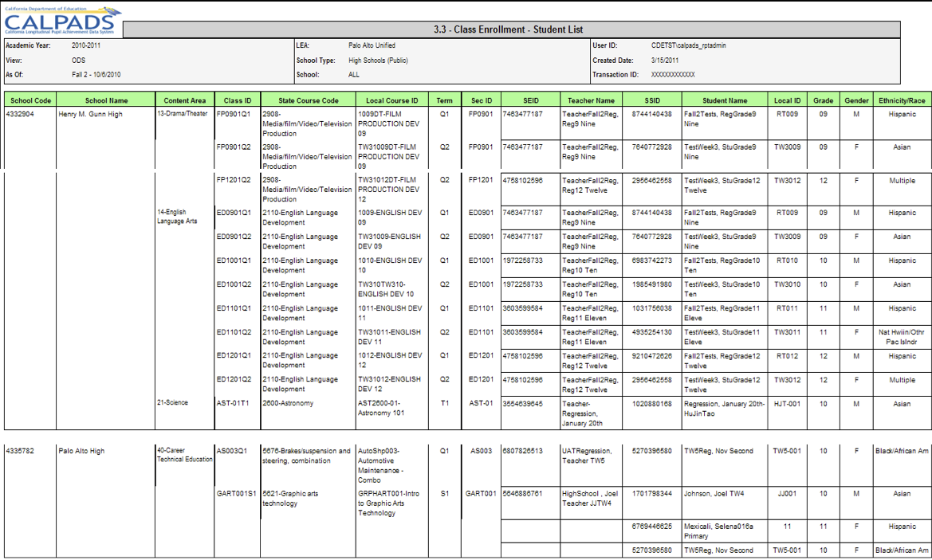Select school code 4335782
Image resolution: width=932 pixels, height=560 pixels.
20,451
